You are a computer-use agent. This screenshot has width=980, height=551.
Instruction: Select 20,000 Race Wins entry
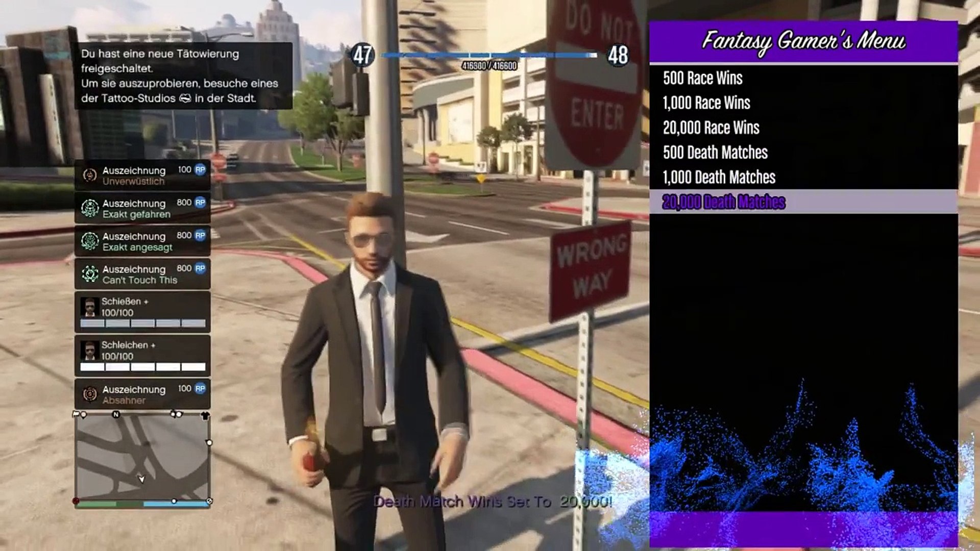coord(712,127)
